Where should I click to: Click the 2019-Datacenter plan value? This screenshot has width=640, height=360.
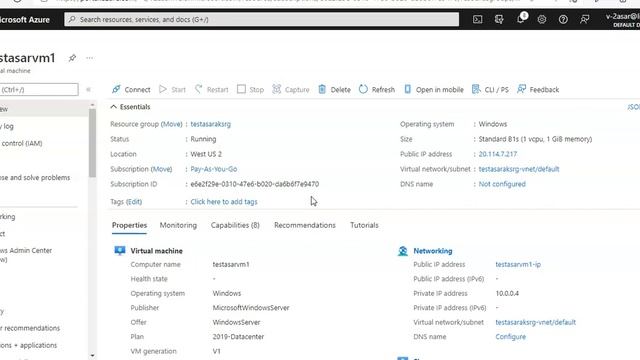click(x=238, y=337)
